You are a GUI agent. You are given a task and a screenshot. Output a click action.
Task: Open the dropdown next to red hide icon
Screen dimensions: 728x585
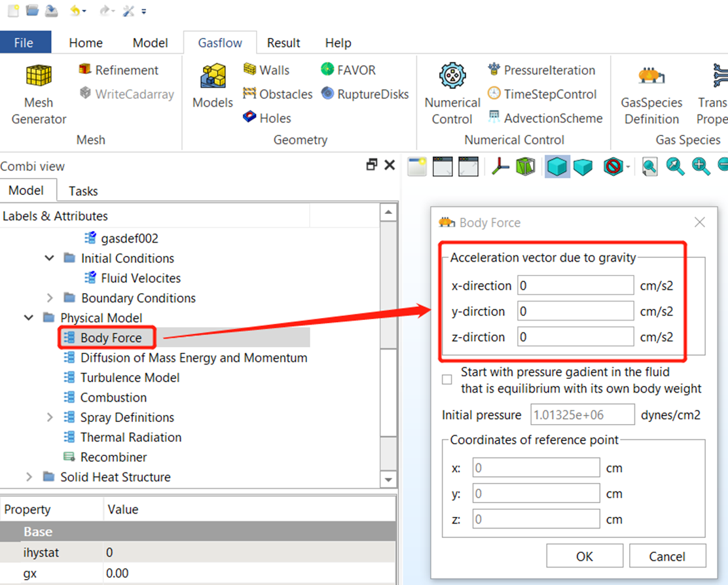tap(628, 167)
